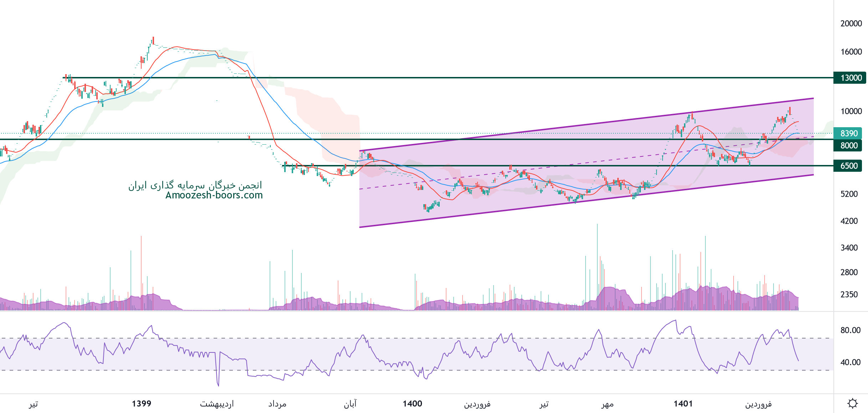Click the Persian watermark title text
The image size is (868, 413).
pyautogui.click(x=195, y=185)
